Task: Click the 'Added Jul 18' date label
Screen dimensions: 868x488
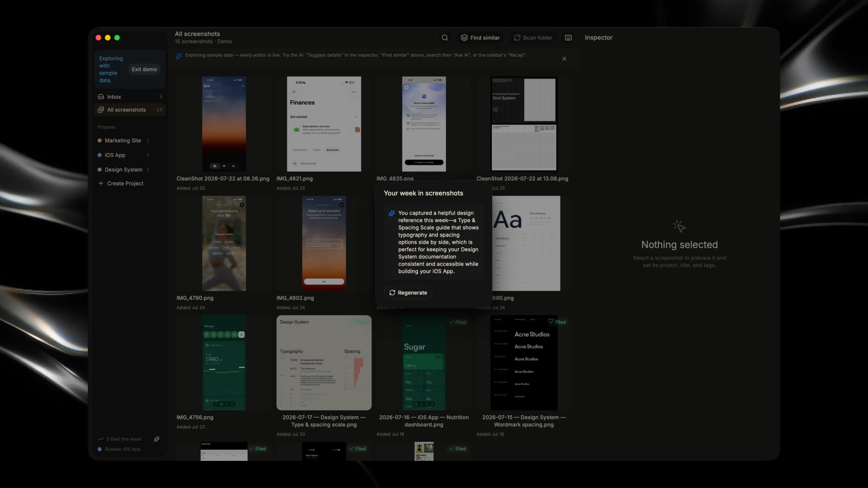Action: 490,434
